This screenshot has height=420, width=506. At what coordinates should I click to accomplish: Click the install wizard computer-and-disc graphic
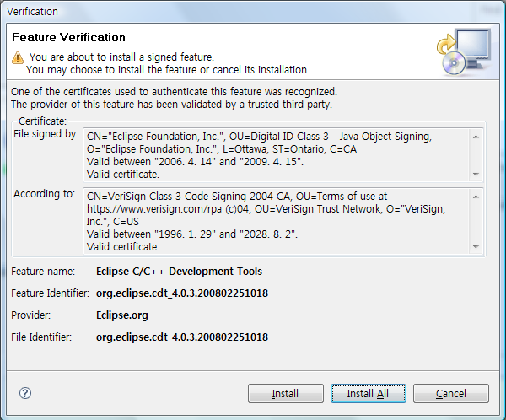pos(465,51)
